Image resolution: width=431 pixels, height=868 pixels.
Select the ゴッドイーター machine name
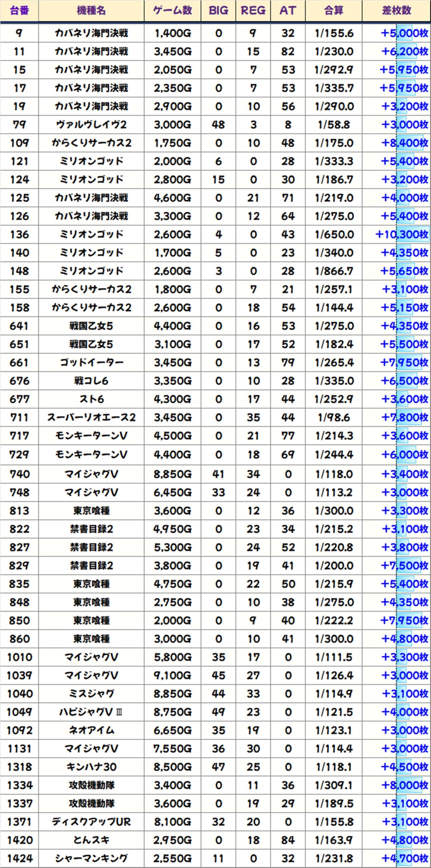pos(91,362)
